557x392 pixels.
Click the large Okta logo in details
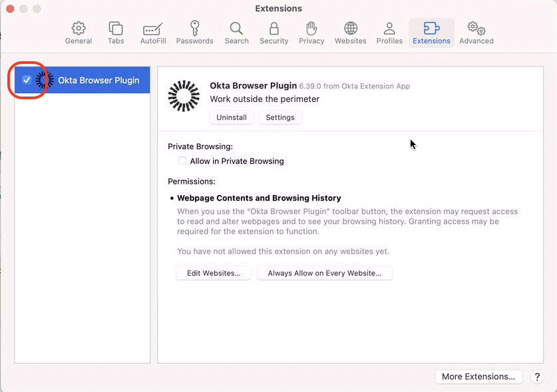184,96
